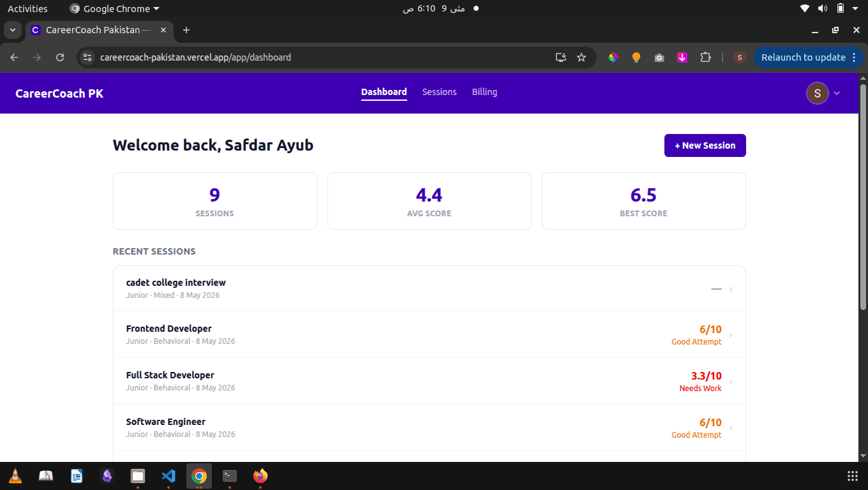Click chevron on Frontend Developer row
The width and height of the screenshot is (868, 490).
(731, 335)
